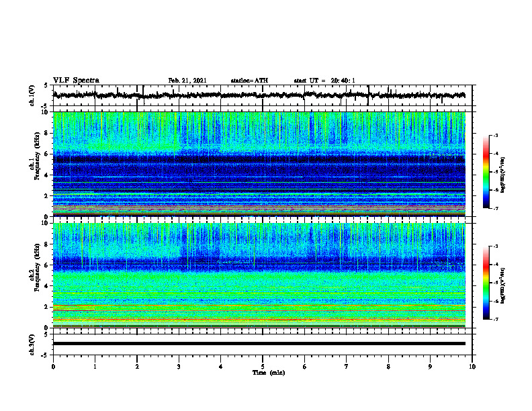Screen dimensions: 532x411
Task: Click the ch.2 spectrogram color bar
Action: coord(486,283)
